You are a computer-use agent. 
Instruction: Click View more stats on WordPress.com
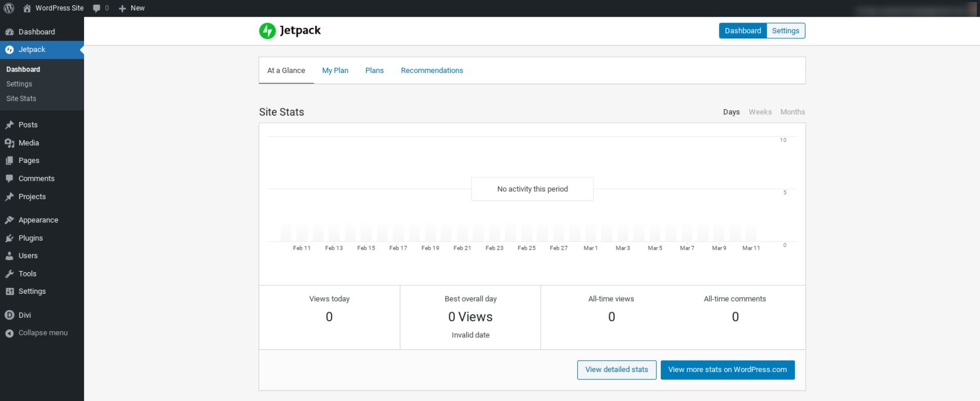pyautogui.click(x=727, y=370)
